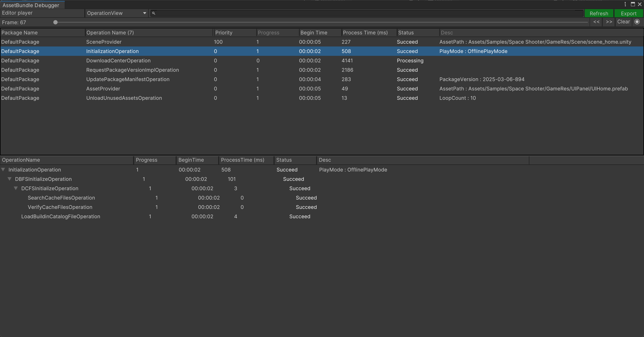Viewport: 644px width, 337px height.
Task: Click the record toggle next to Clear
Action: [637, 22]
